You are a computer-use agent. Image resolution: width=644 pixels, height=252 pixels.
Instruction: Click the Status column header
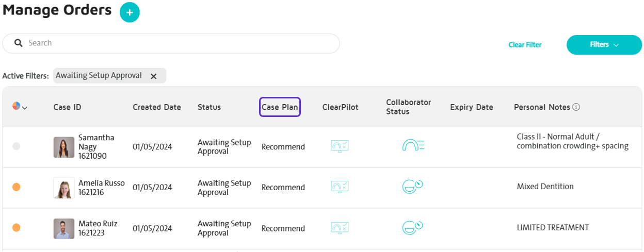209,107
